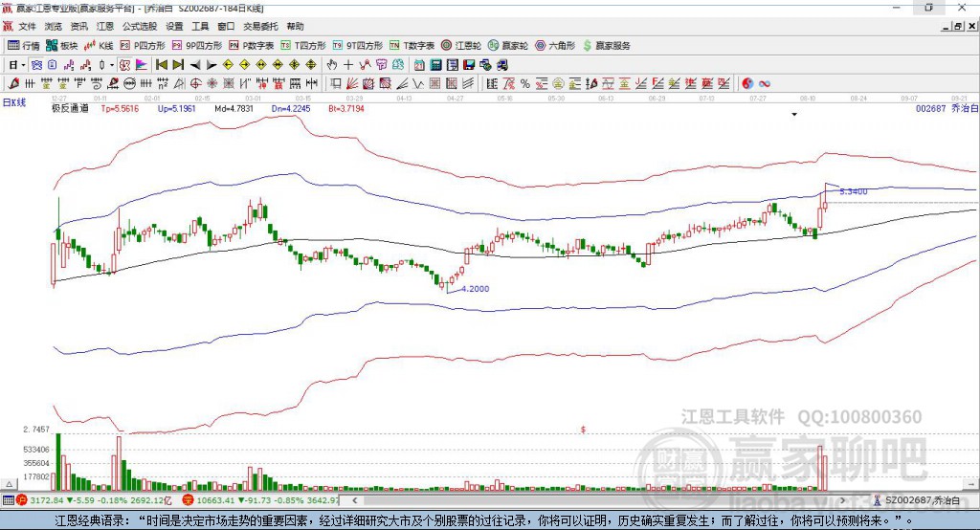980x530 pixels.
Task: Click the 4.2000 low price label
Action: click(475, 289)
